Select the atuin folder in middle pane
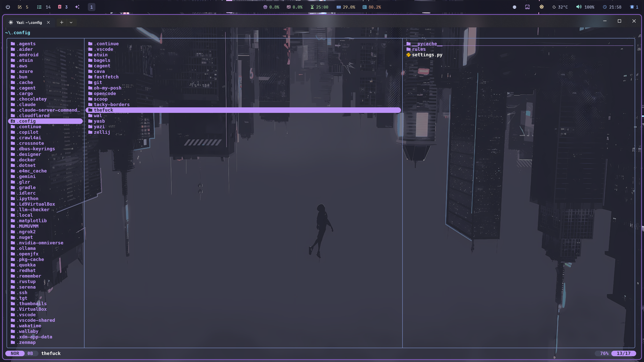Image resolution: width=644 pixels, height=362 pixels. 243,55
